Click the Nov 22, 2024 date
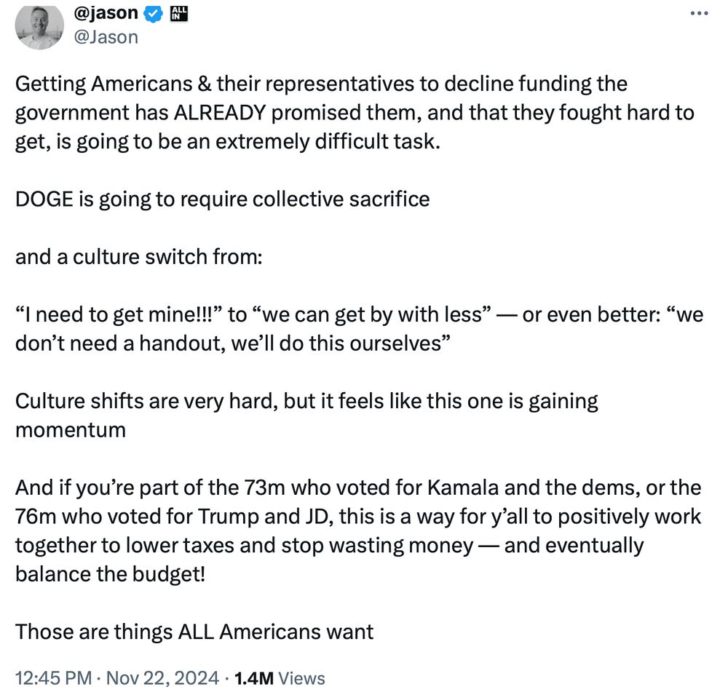Image resolution: width=728 pixels, height=700 pixels. [162, 677]
